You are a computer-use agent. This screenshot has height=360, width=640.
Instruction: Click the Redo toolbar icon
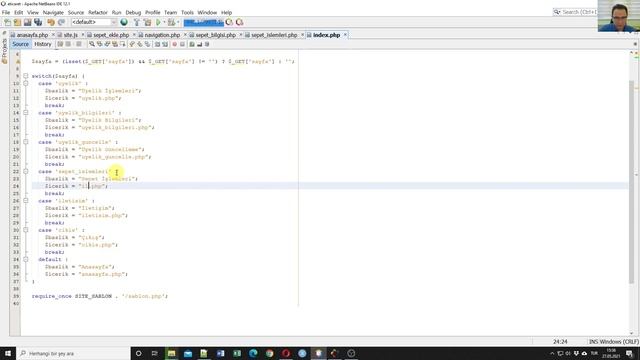pyautogui.click(x=61, y=22)
